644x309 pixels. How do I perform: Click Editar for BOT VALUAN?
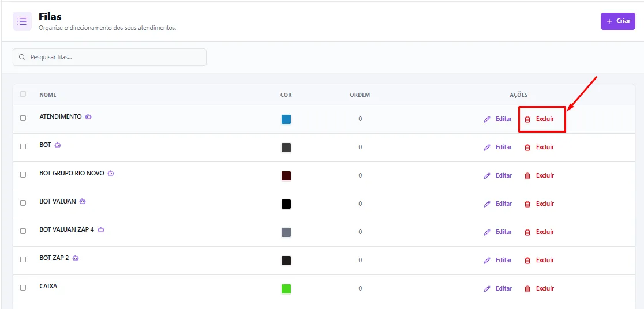pyautogui.click(x=498, y=204)
